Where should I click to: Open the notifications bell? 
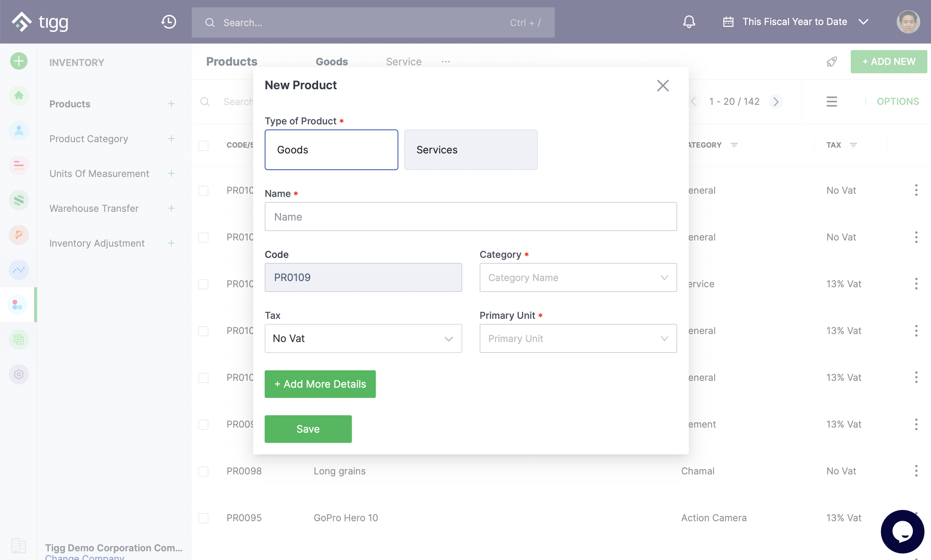[x=688, y=21]
